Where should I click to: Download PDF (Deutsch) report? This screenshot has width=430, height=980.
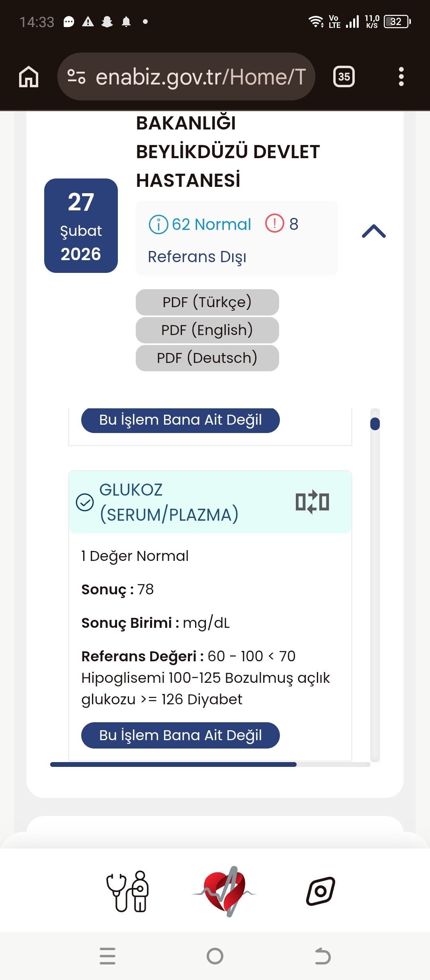(207, 358)
